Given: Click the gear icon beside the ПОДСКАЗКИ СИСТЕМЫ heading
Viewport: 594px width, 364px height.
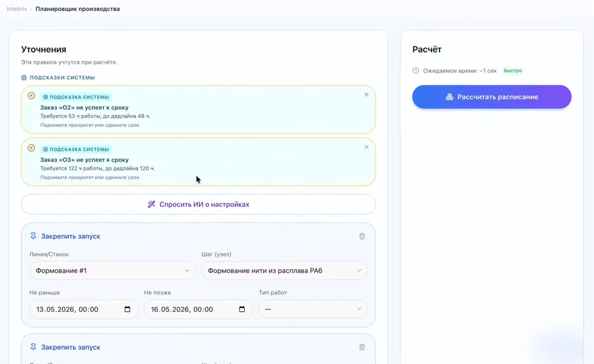Looking at the screenshot, I should [24, 78].
